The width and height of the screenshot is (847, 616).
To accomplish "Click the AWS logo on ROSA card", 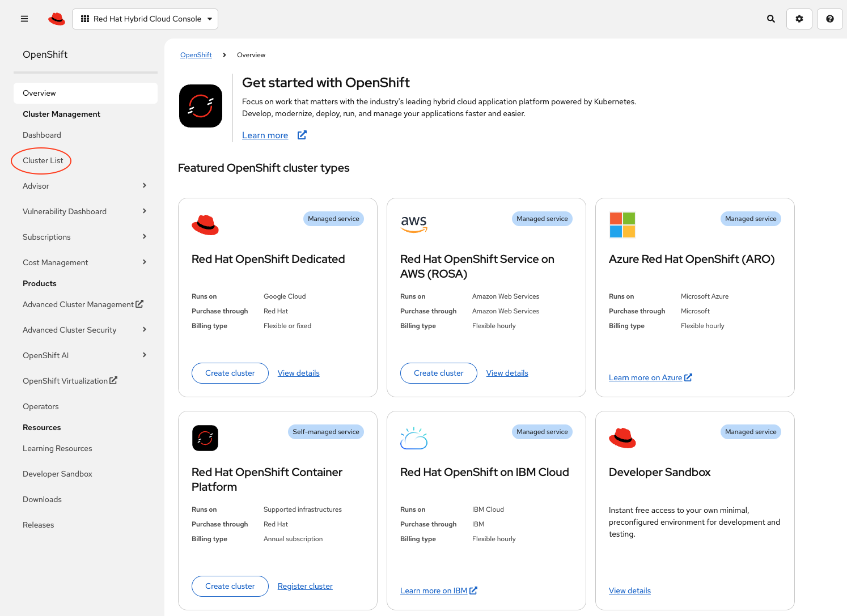I will tap(414, 224).
